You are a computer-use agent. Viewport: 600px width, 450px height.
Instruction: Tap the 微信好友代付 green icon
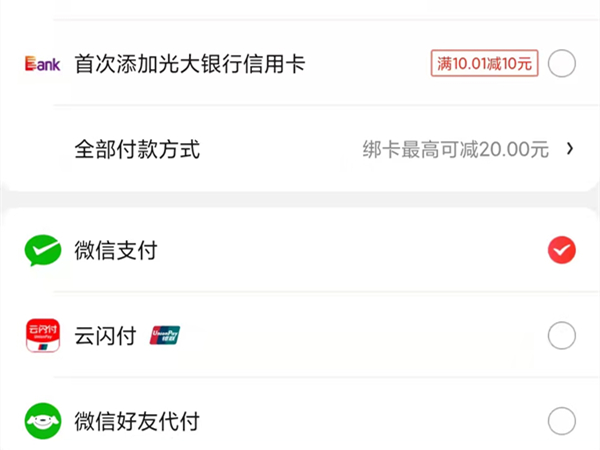click(x=42, y=420)
